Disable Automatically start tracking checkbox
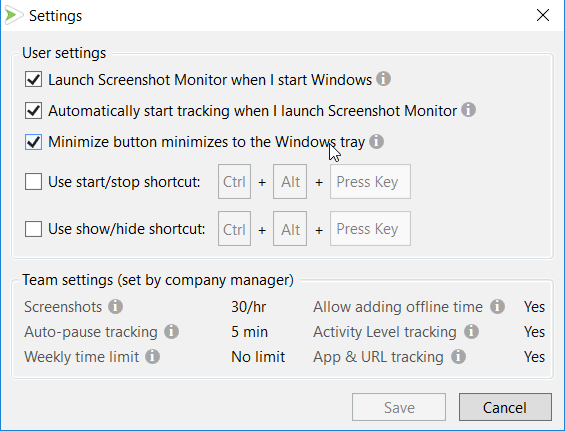The height and width of the screenshot is (431, 565). point(34,111)
